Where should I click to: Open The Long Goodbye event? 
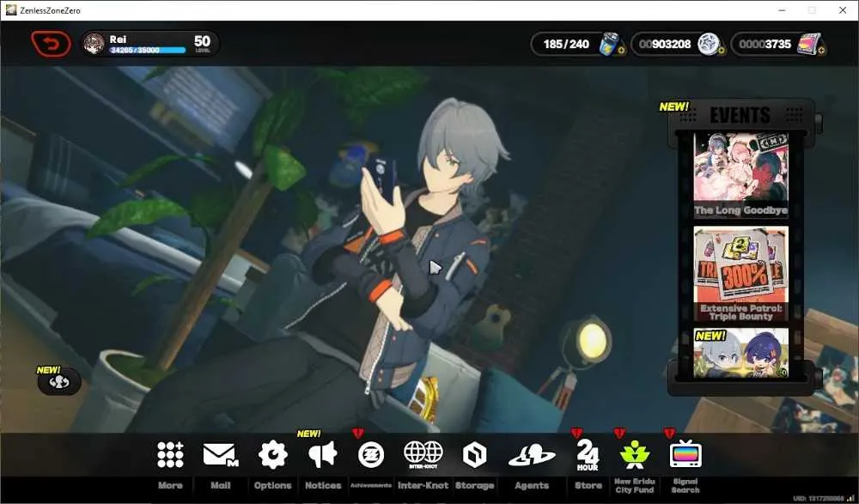[x=740, y=175]
